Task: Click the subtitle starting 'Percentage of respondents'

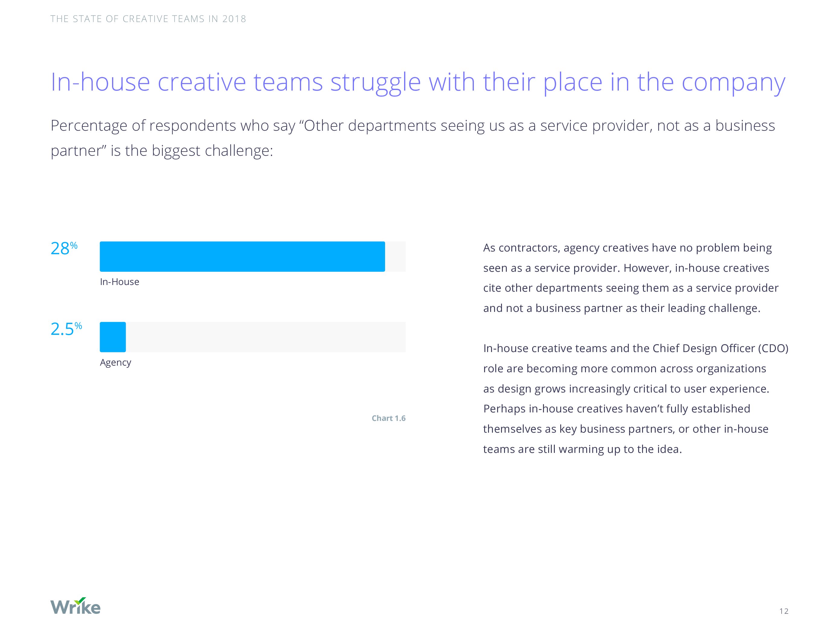Action: pos(413,138)
